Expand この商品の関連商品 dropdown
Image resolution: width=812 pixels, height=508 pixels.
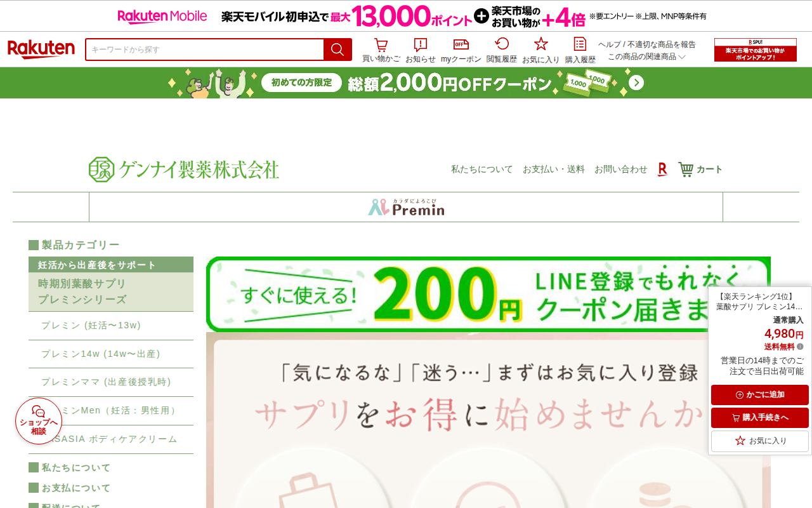coord(646,57)
